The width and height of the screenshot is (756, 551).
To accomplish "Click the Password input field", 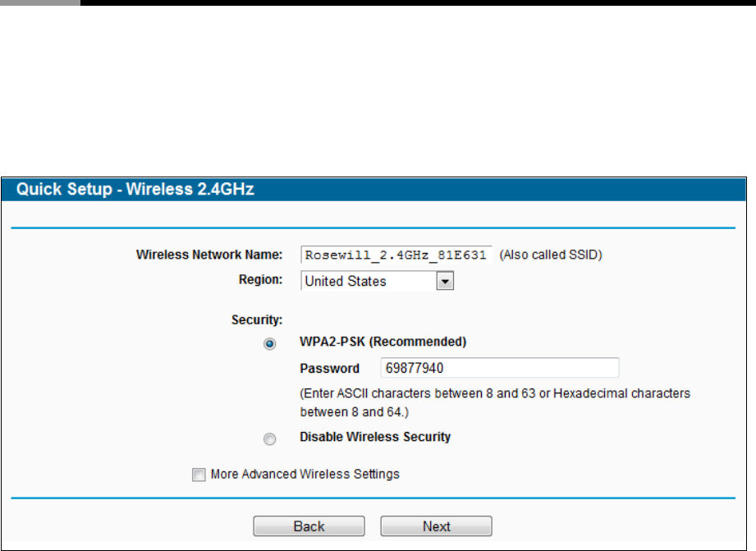I will click(x=500, y=368).
